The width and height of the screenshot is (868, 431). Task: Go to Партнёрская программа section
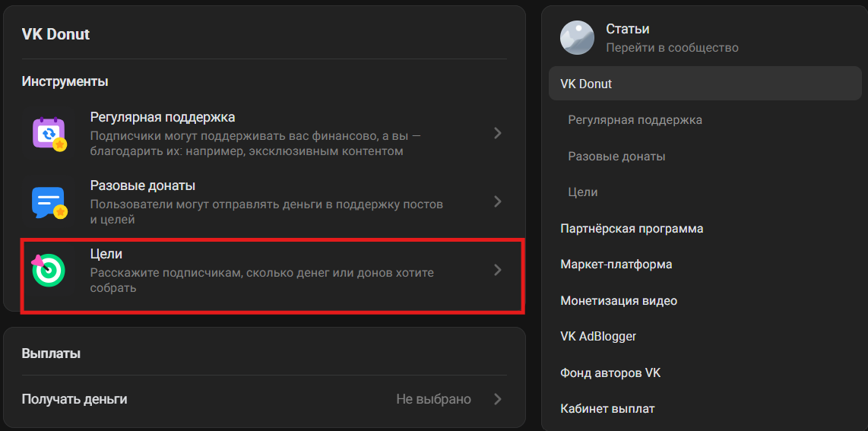click(632, 228)
